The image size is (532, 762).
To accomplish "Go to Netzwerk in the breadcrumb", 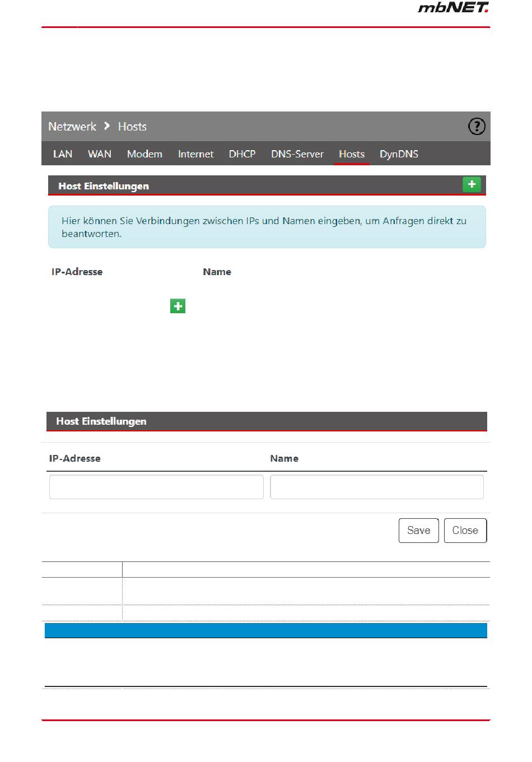I will [72, 127].
